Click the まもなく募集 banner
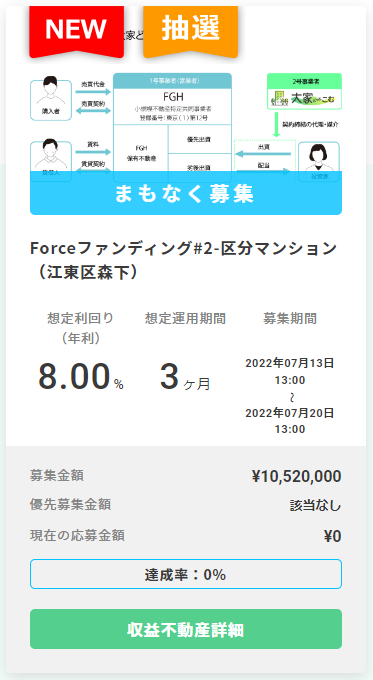This screenshot has height=680, width=373. click(186, 193)
